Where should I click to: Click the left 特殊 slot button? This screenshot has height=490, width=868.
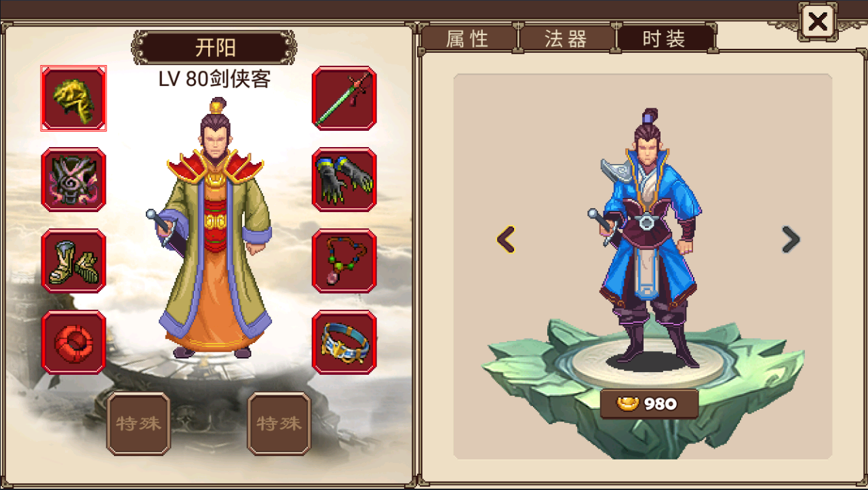point(138,424)
